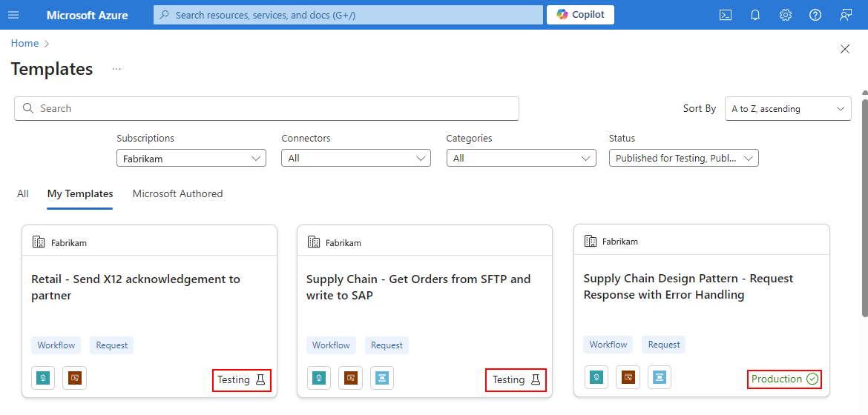
Task: Click the Copilot button
Action: [580, 15]
